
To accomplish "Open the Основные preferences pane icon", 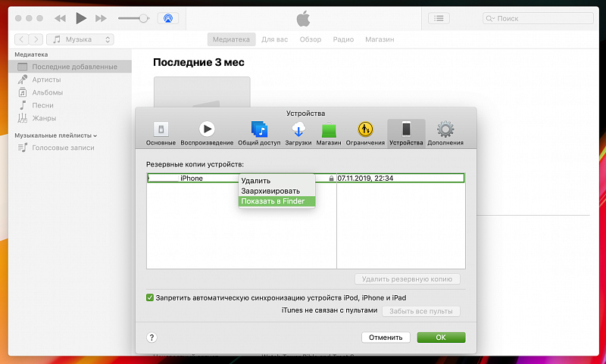I will tap(161, 129).
